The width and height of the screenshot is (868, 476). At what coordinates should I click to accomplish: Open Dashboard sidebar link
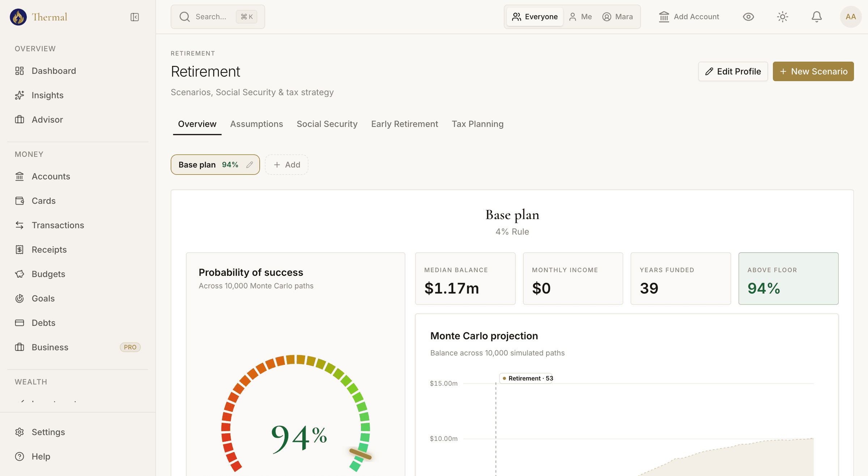[54, 71]
